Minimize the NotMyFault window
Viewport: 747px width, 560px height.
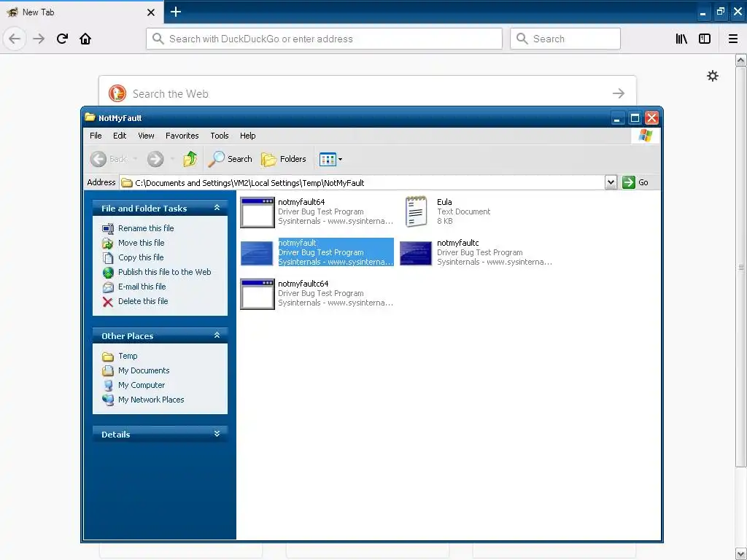click(617, 117)
